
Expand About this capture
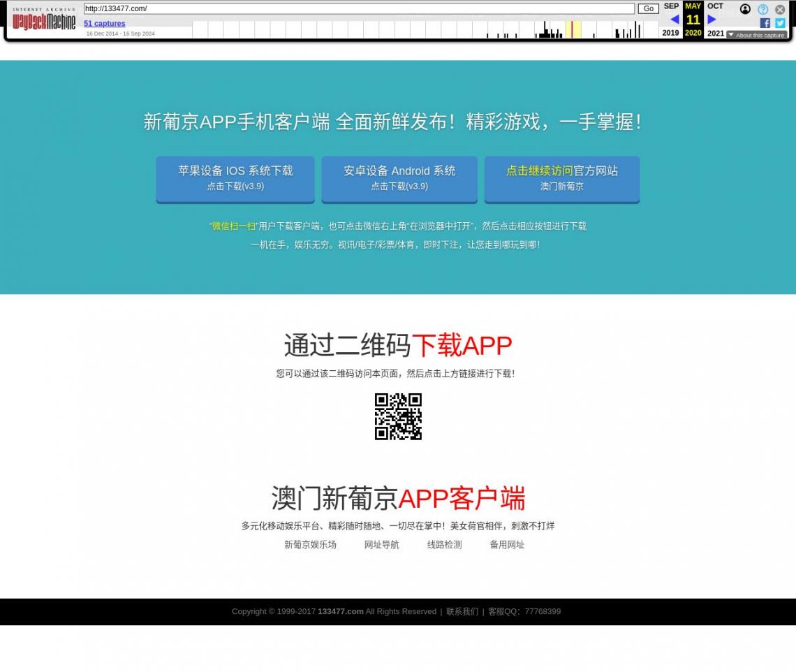pyautogui.click(x=756, y=35)
